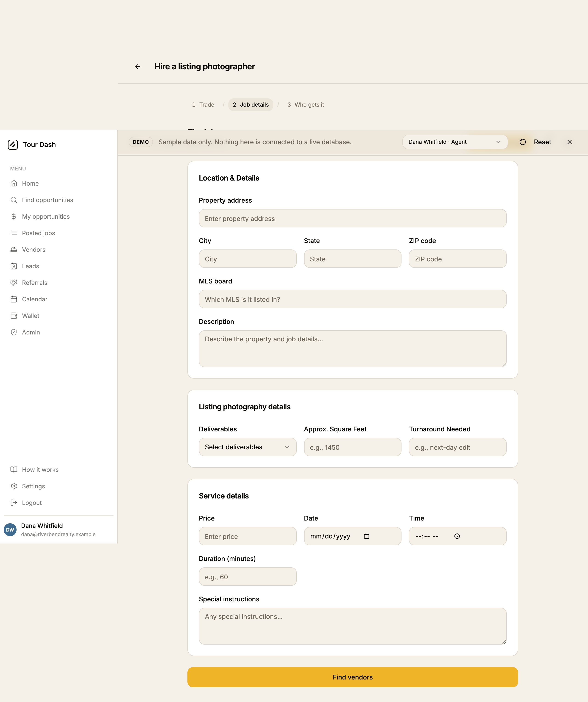Focus the Enter price field

(247, 536)
